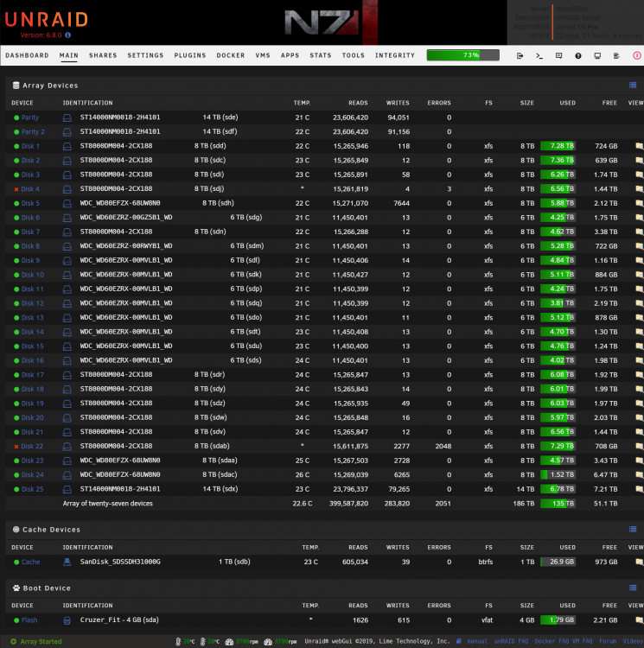
Task: Click the green status dot for Parity 2
Action: (x=16, y=132)
